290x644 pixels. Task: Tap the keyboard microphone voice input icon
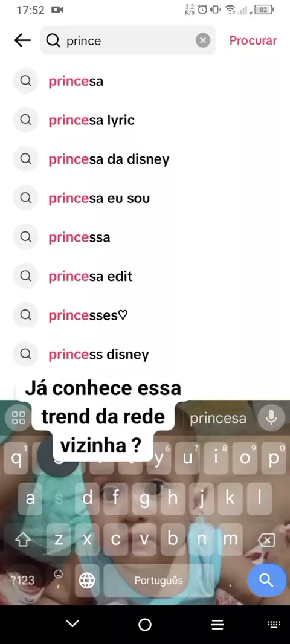(271, 417)
